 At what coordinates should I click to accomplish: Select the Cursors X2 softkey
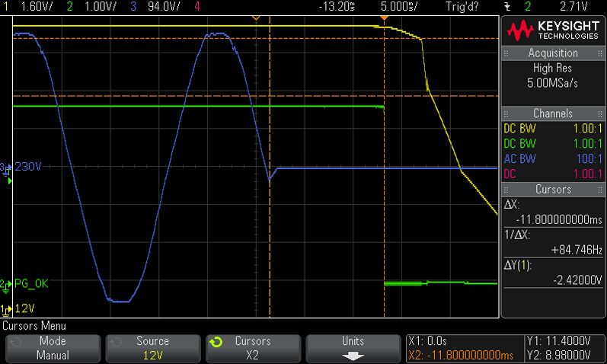coord(253,349)
